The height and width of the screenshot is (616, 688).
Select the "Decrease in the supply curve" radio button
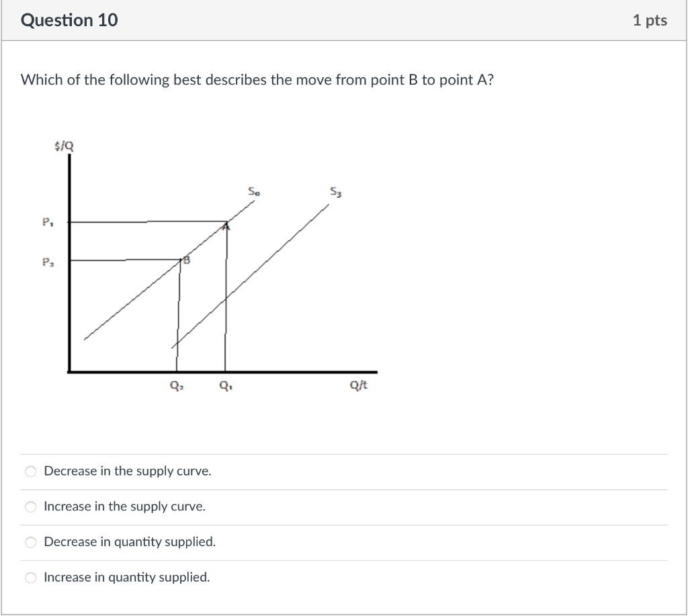30,472
